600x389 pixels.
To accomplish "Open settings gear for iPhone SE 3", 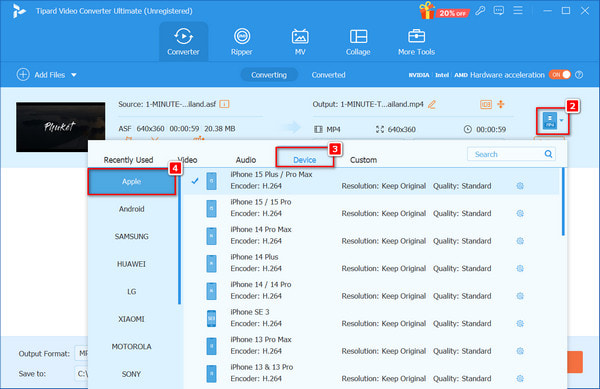I will tap(520, 324).
